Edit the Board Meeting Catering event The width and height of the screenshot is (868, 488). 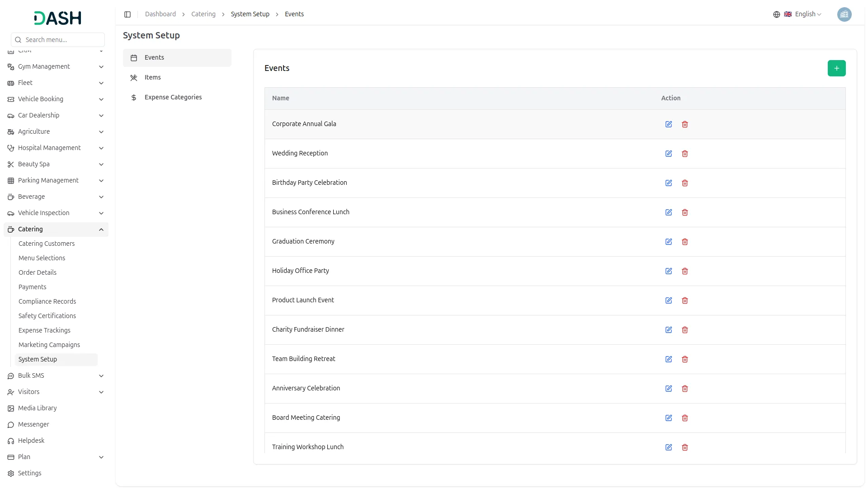[669, 418]
